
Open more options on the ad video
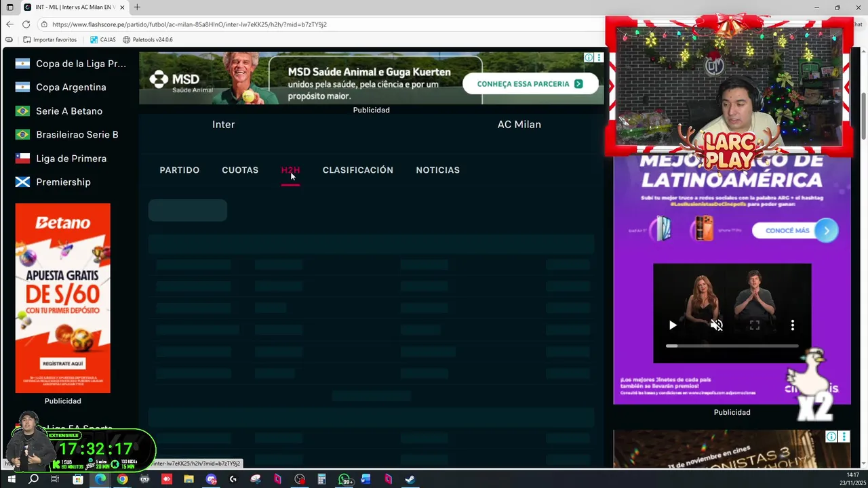point(792,325)
